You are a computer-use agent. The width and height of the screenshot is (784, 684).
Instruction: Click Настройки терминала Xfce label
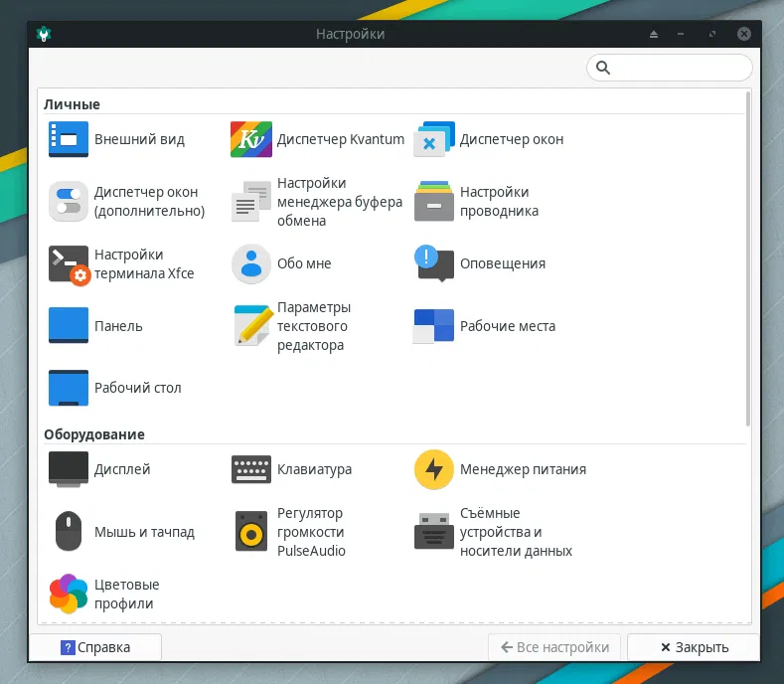click(x=144, y=263)
